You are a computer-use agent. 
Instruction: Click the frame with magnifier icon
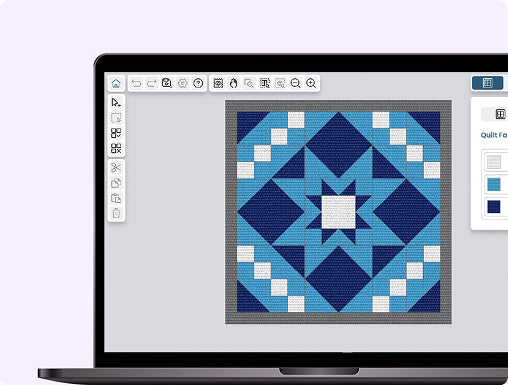(x=265, y=83)
